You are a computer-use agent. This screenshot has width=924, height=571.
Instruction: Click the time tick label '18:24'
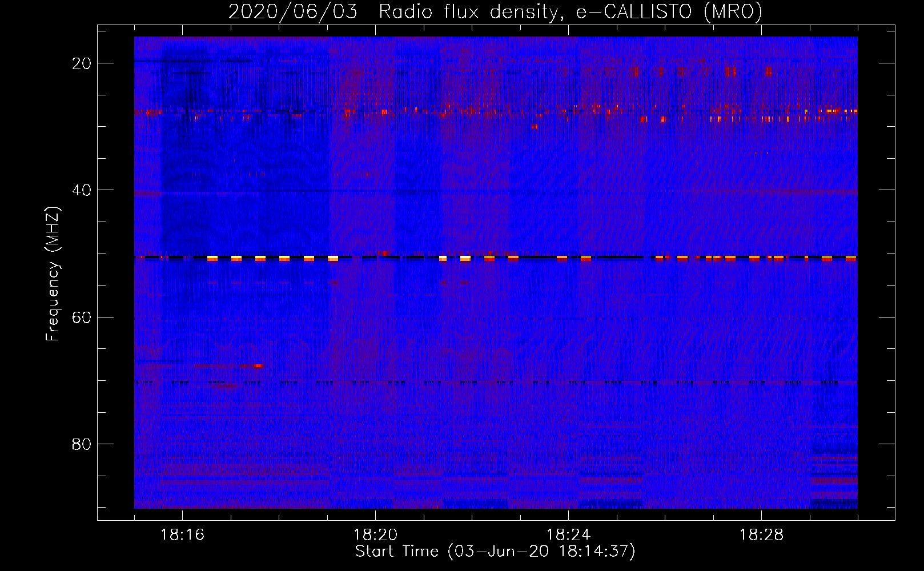pos(568,535)
